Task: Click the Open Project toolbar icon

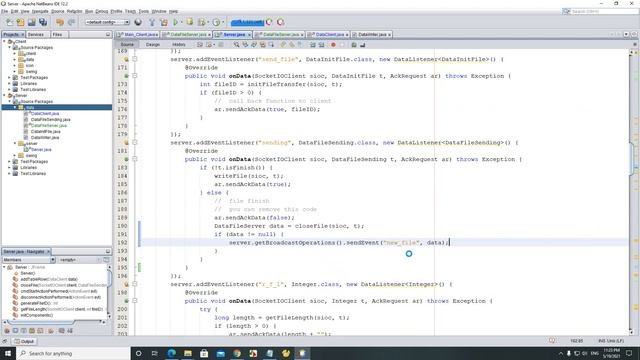Action: [x=31, y=22]
